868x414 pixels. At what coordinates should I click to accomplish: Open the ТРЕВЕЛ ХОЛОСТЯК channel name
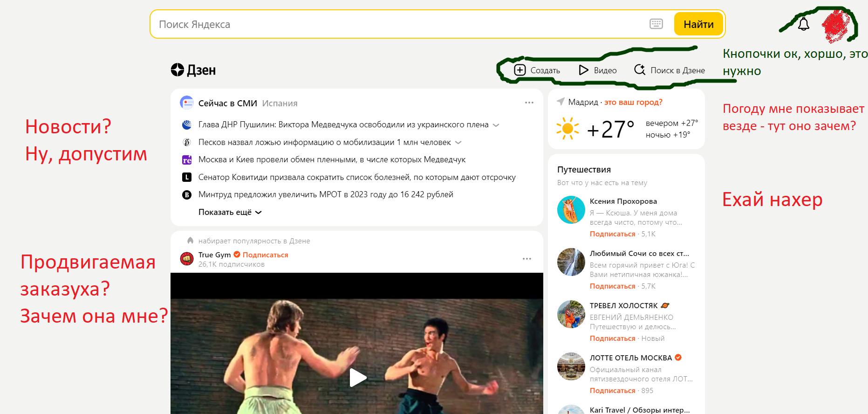[x=624, y=306]
